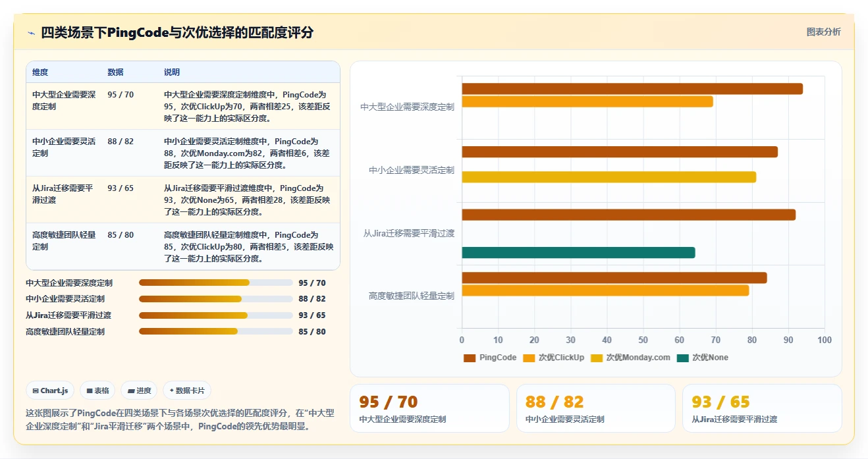This screenshot has height=459, width=868.
Task: Click the progress bar for 从Jira迁移需要平滑过渡
Action: coord(216,315)
